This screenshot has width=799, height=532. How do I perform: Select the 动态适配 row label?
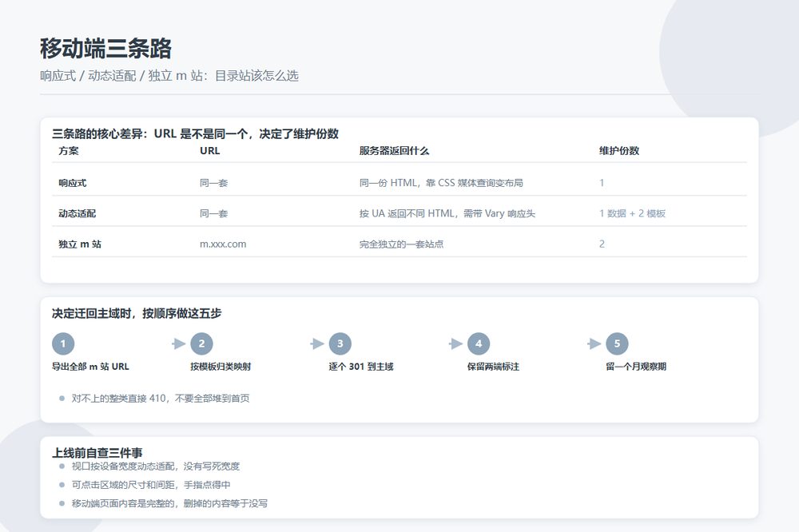77,213
